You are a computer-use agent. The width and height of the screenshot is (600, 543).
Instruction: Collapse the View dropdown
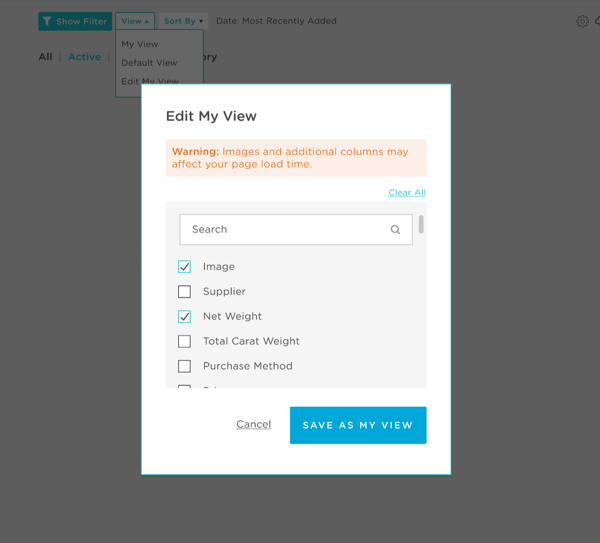click(x=135, y=21)
